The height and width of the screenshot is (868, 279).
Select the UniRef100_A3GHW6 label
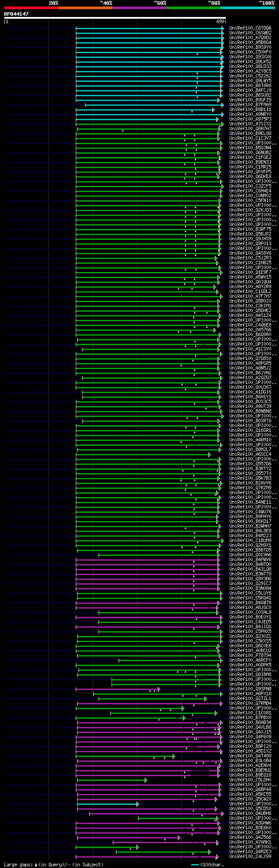coord(250,823)
